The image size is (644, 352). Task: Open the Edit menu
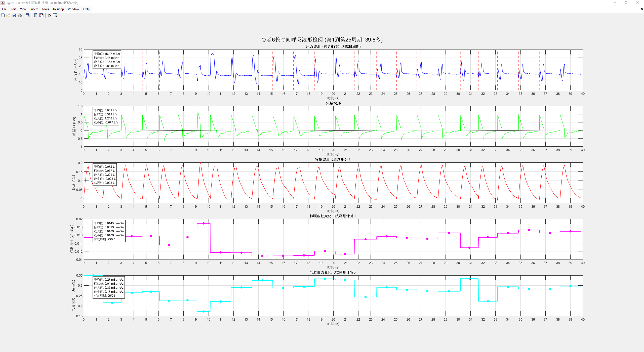point(13,9)
